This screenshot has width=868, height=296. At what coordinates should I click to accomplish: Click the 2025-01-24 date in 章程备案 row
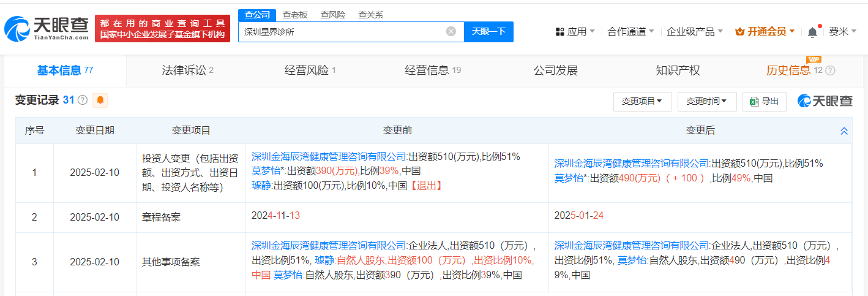click(x=578, y=217)
